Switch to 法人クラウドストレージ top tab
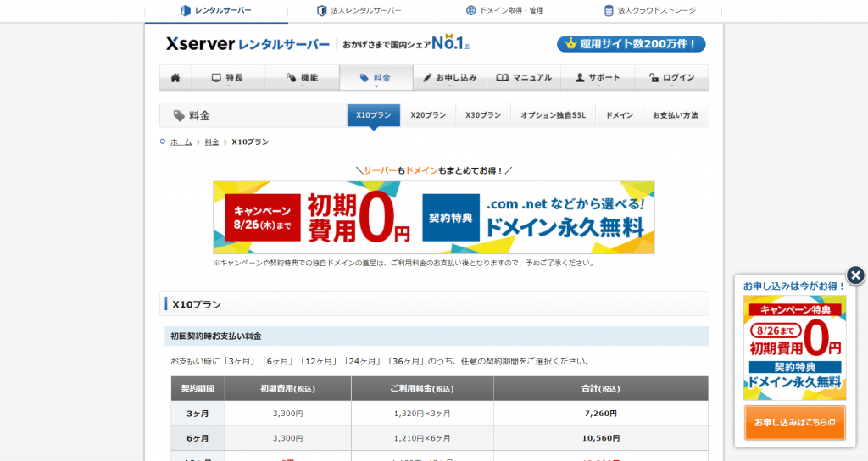 649,10
